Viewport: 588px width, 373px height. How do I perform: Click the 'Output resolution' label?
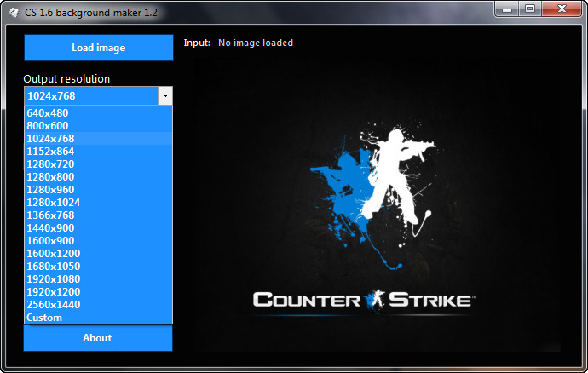[66, 78]
